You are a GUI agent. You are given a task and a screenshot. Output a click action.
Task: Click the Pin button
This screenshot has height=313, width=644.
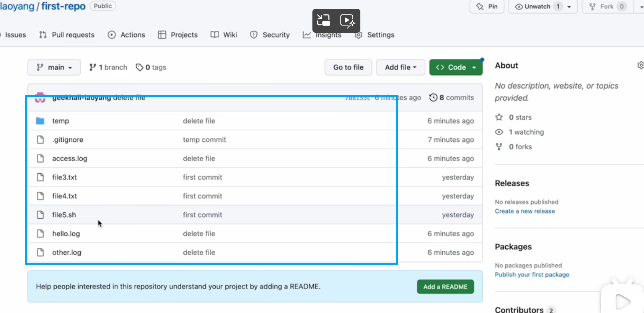(x=487, y=6)
